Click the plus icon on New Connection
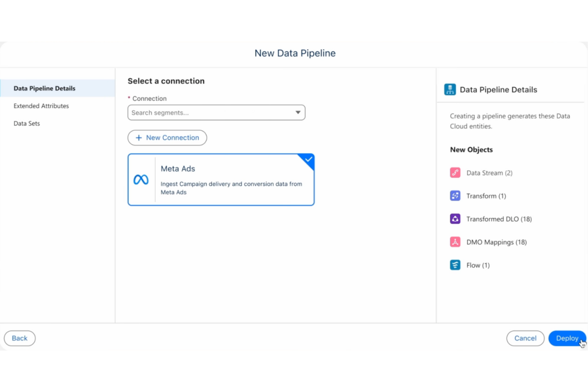The height and width of the screenshot is (392, 588). 139,137
